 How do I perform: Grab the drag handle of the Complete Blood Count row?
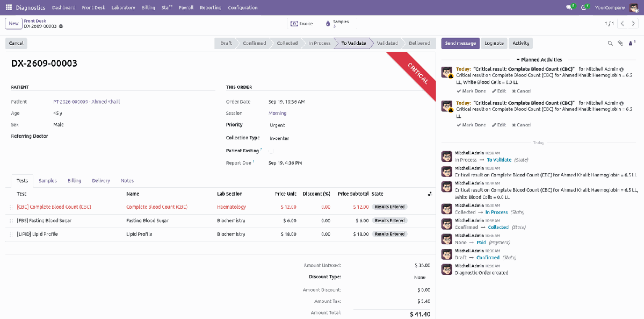coord(11,207)
